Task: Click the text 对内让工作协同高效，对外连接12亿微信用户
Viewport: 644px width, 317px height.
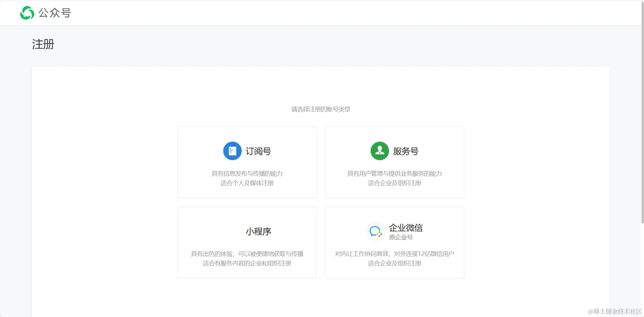Action: click(394, 254)
